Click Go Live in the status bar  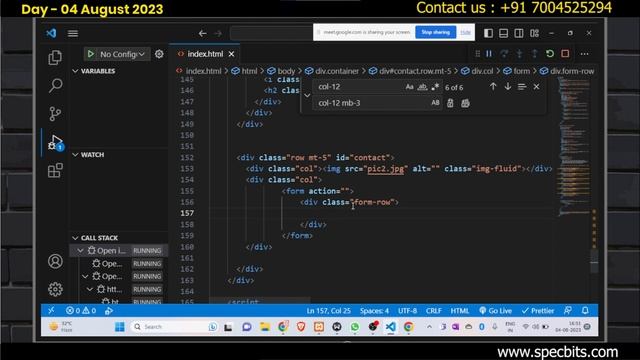[496, 311]
